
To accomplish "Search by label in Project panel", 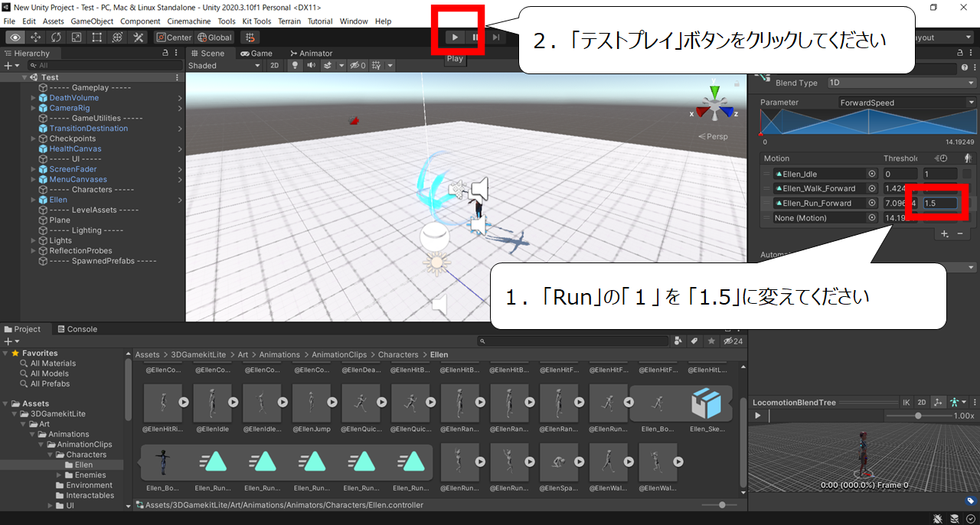I will click(x=695, y=341).
